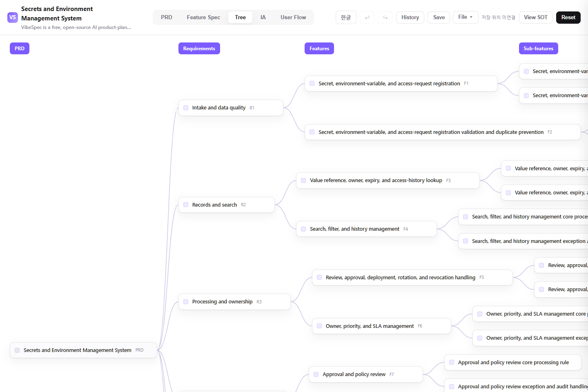Open the History panel
The width and height of the screenshot is (588, 392).
[410, 18]
